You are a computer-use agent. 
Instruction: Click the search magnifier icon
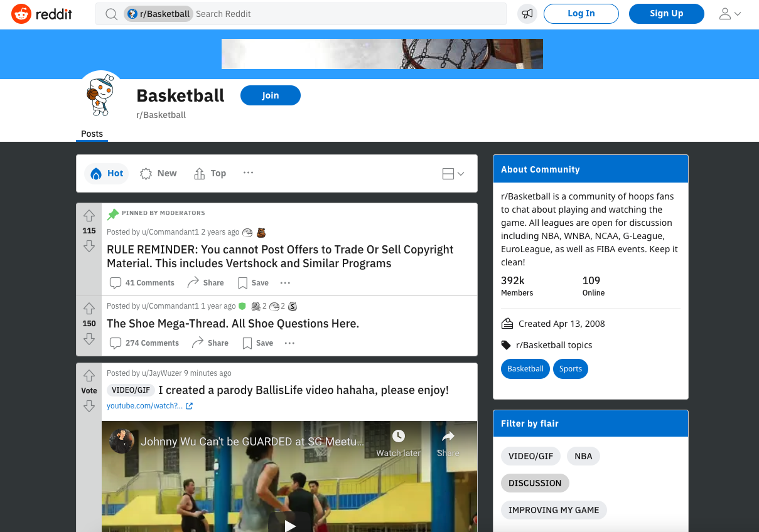pos(111,14)
